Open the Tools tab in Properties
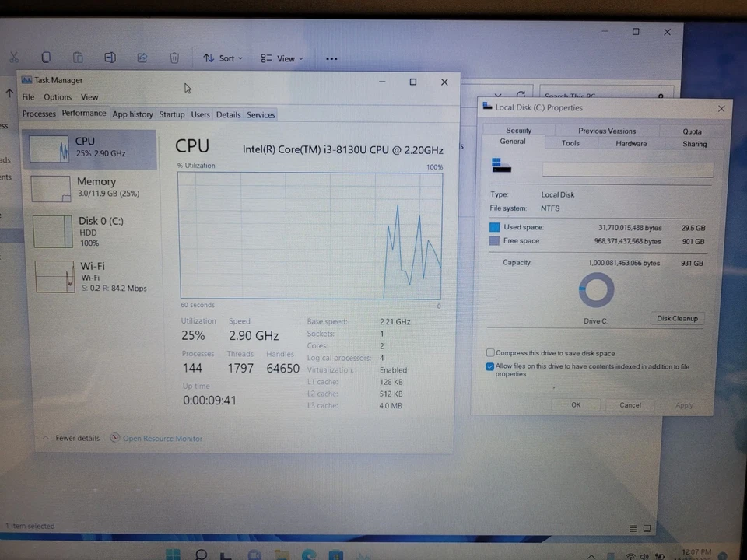 570,143
